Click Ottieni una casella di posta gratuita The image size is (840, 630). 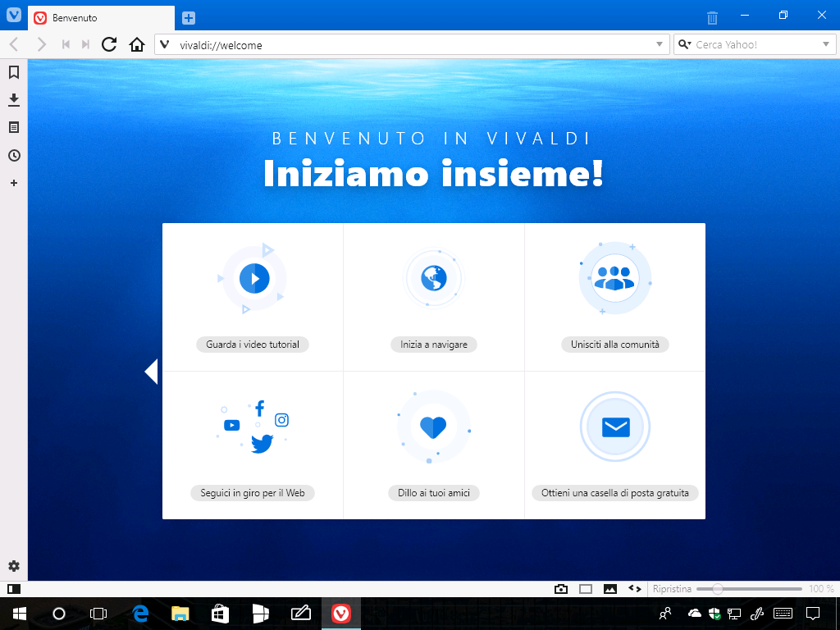(x=615, y=493)
